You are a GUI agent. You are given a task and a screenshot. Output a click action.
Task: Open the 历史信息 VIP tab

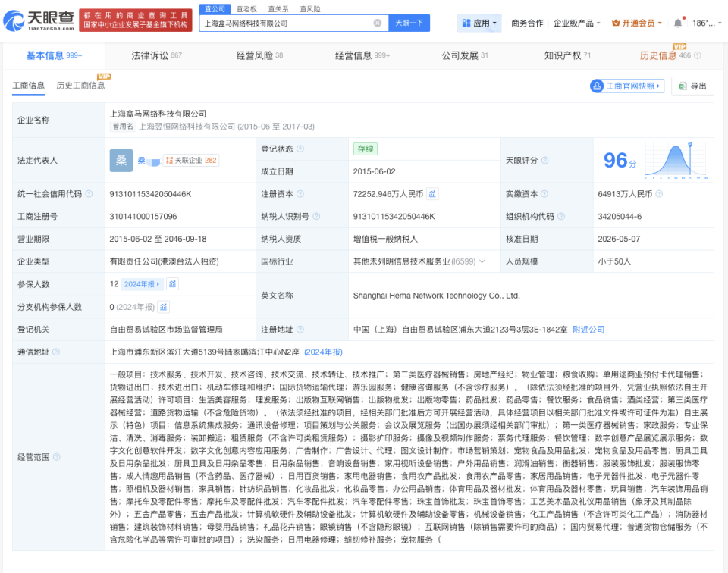point(665,55)
